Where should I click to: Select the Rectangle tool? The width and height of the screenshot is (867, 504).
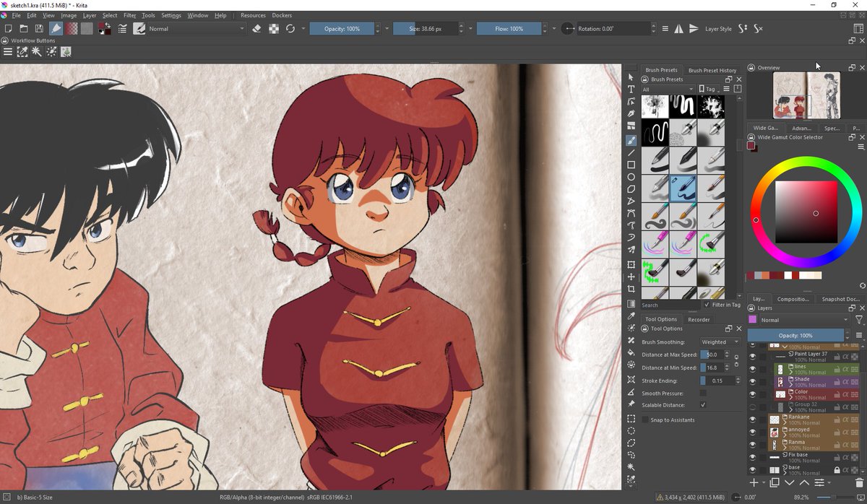click(x=631, y=165)
